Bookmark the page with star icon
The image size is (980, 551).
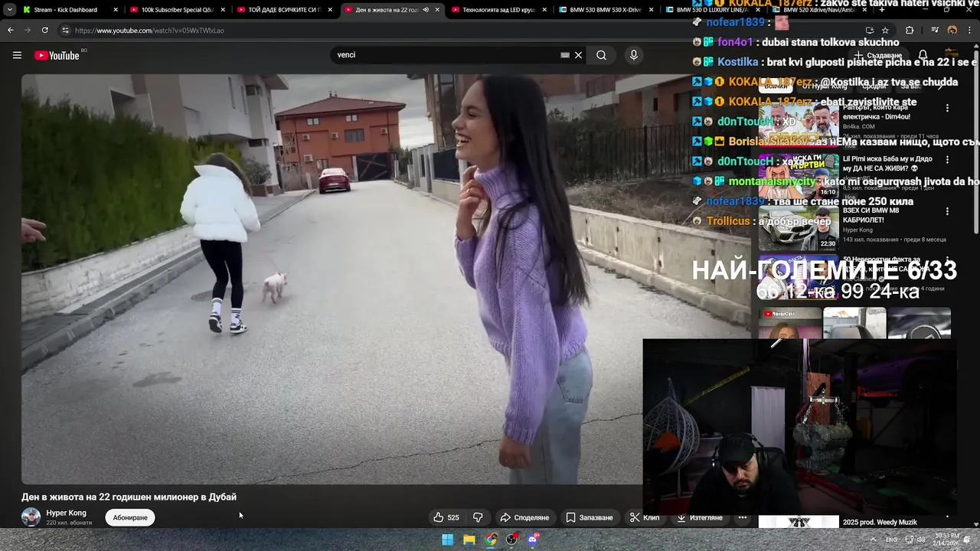(885, 31)
